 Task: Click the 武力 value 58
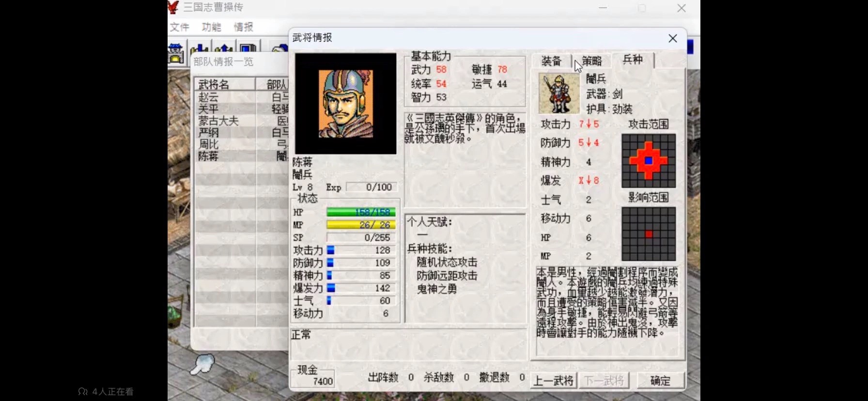pyautogui.click(x=441, y=70)
